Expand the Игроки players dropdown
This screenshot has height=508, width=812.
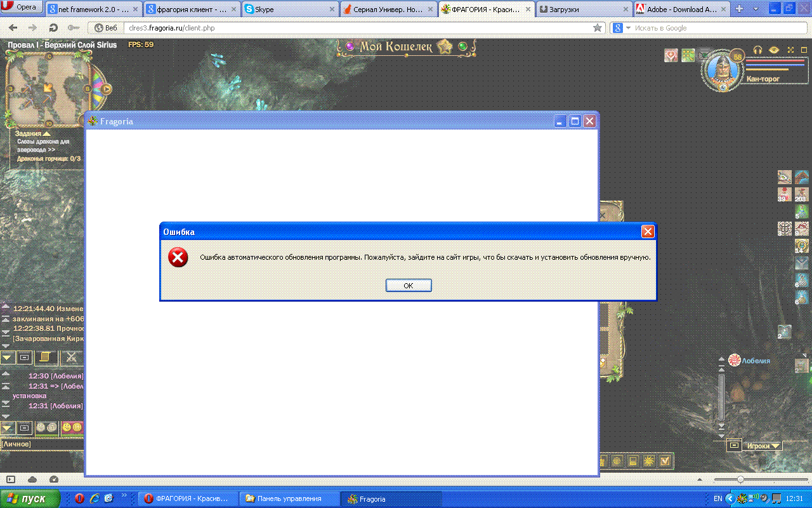[x=763, y=446]
